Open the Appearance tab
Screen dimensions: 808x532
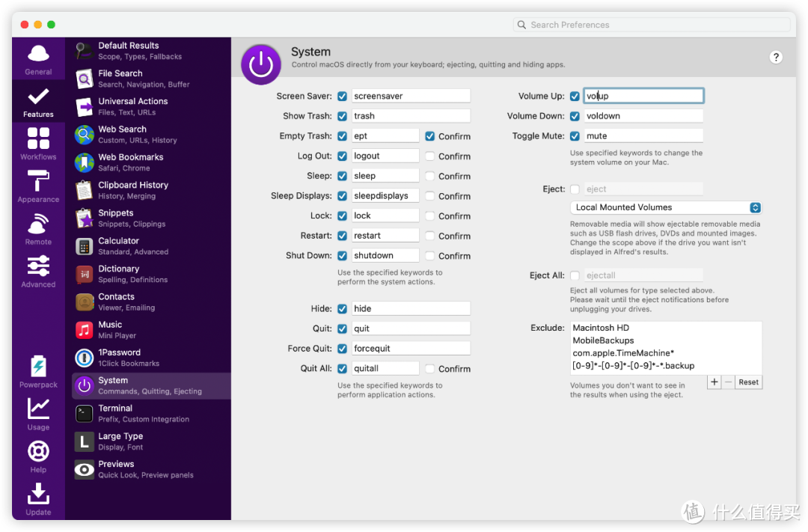pyautogui.click(x=38, y=186)
